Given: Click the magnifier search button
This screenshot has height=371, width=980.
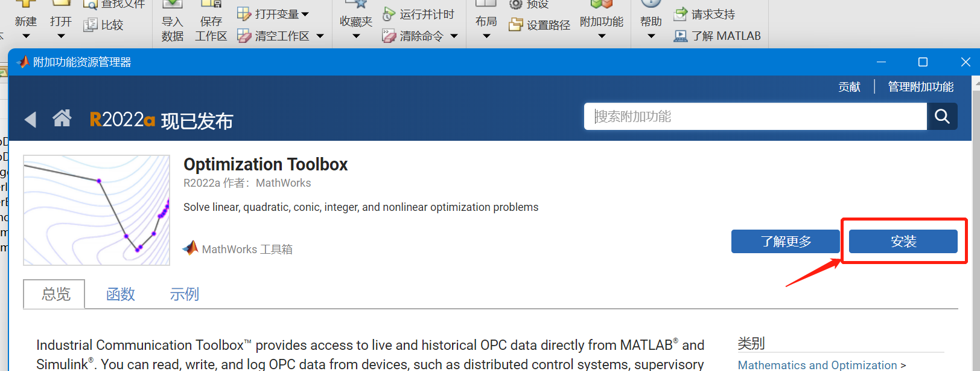Looking at the screenshot, I should [x=942, y=116].
